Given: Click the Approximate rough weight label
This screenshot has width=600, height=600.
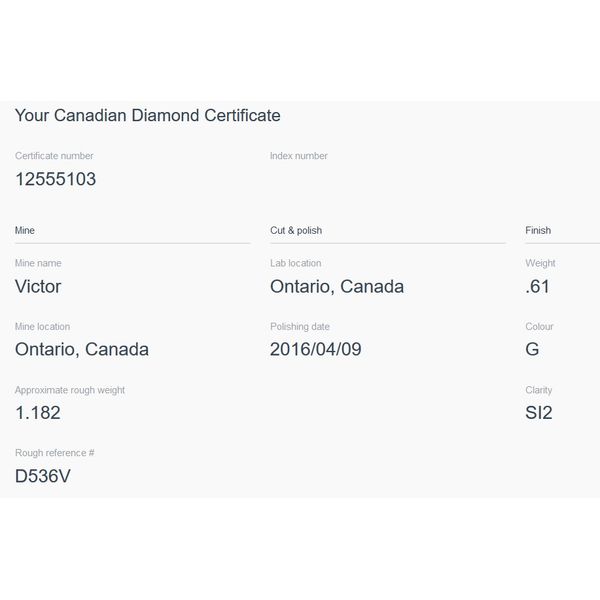Looking at the screenshot, I should tap(70, 390).
